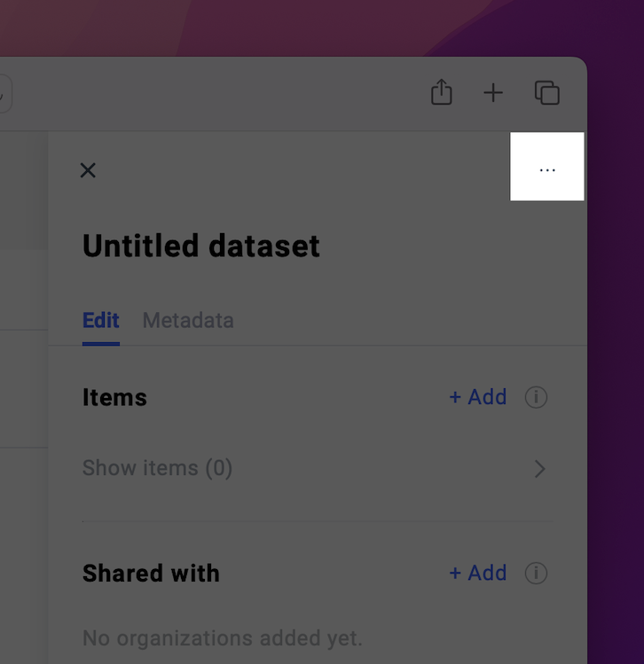Add a new item via Items + Add
The width and height of the screenshot is (644, 664).
tap(477, 397)
